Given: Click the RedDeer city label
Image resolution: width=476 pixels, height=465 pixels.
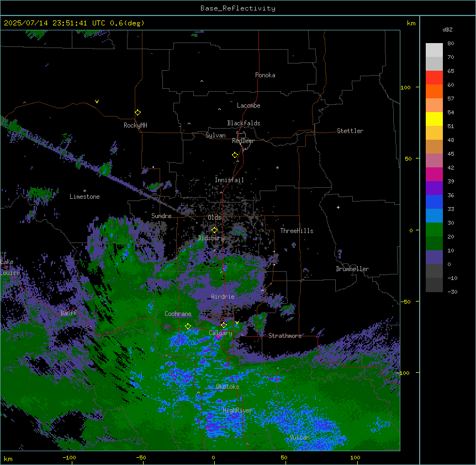Looking at the screenshot, I should [x=243, y=141].
